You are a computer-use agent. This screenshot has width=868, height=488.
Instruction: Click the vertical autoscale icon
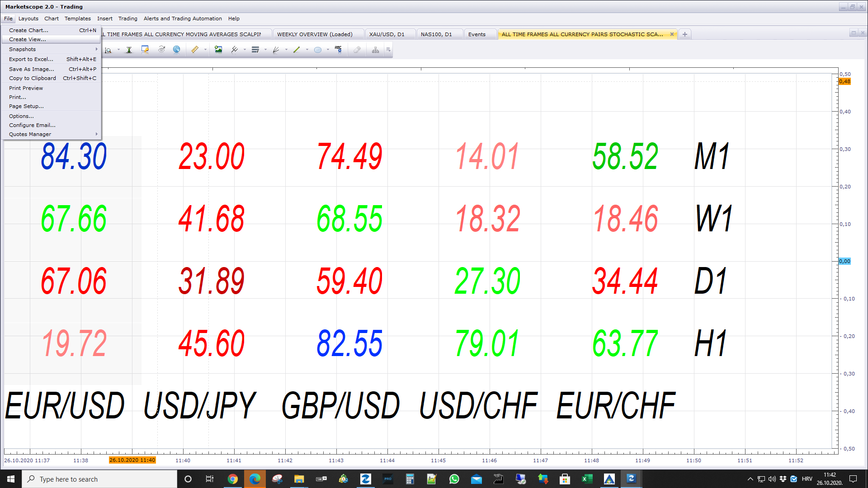[129, 50]
